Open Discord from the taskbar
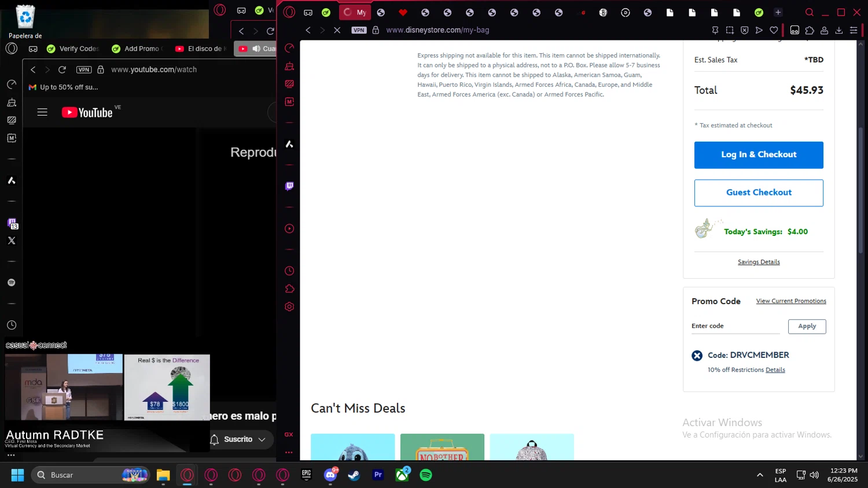Image resolution: width=868 pixels, height=488 pixels. pos(330,475)
